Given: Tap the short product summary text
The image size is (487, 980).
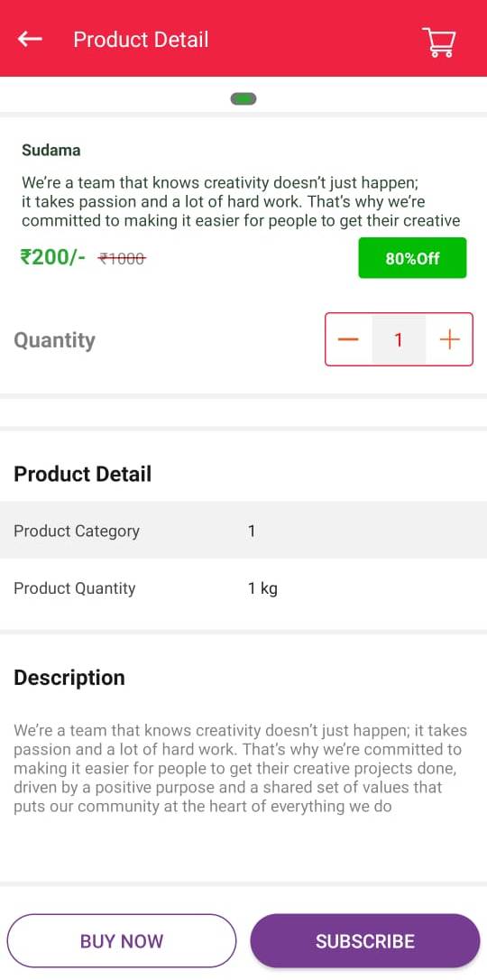Looking at the screenshot, I should click(x=241, y=202).
